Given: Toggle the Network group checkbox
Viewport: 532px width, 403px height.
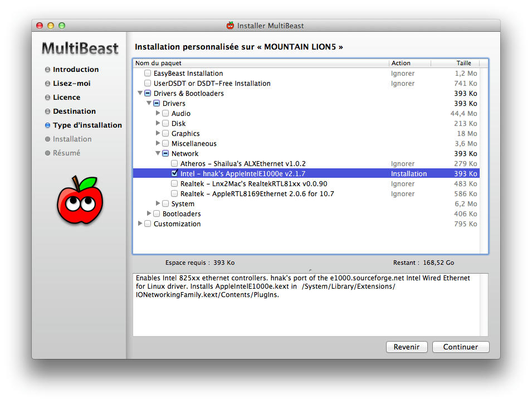Looking at the screenshot, I should pos(165,153).
